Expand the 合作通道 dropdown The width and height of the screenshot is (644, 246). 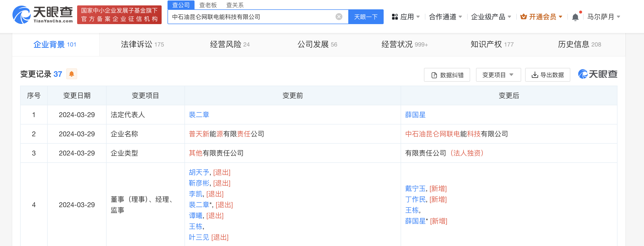tap(445, 16)
